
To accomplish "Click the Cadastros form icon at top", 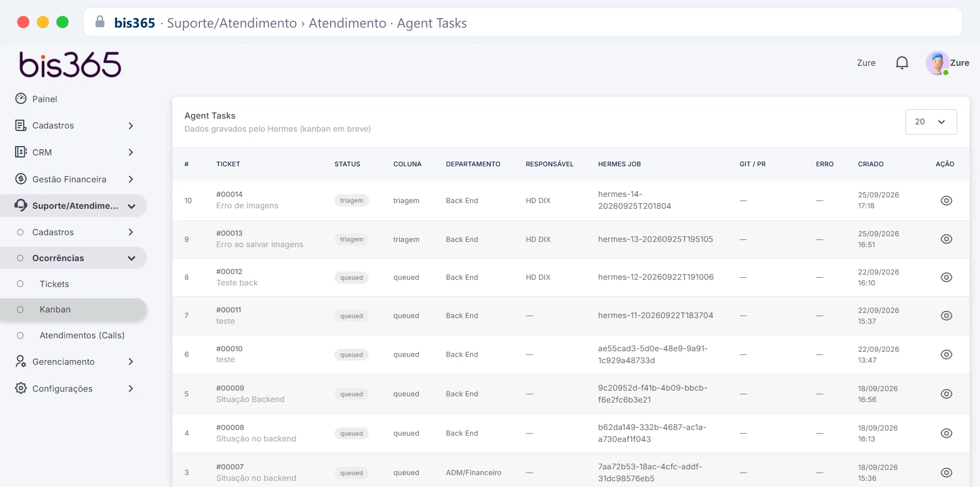I will click(x=21, y=125).
